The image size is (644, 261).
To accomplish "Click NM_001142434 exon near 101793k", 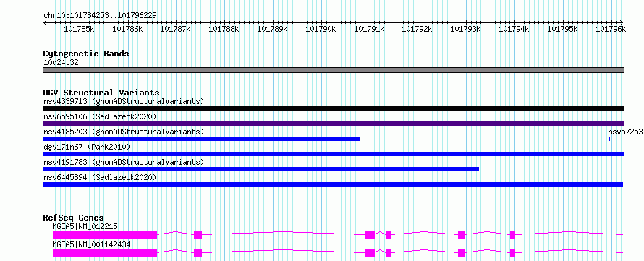I will (461, 253).
